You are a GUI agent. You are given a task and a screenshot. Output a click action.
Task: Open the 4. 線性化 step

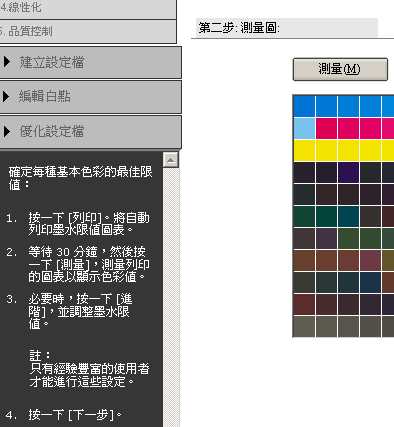click(88, 8)
